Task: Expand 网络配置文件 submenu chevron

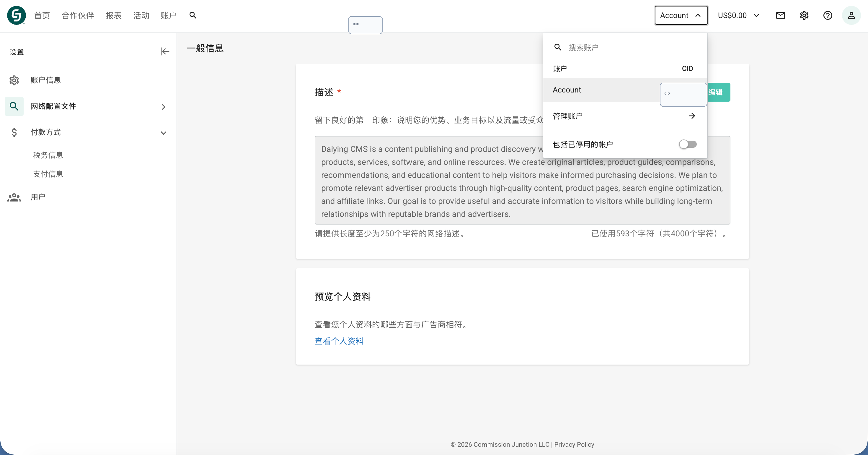Action: [x=164, y=107]
